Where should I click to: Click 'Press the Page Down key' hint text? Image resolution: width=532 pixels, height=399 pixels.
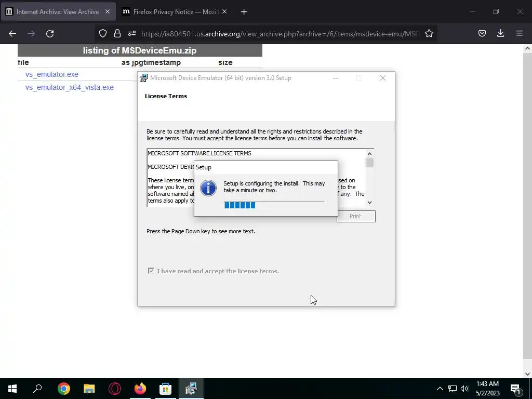point(201,231)
